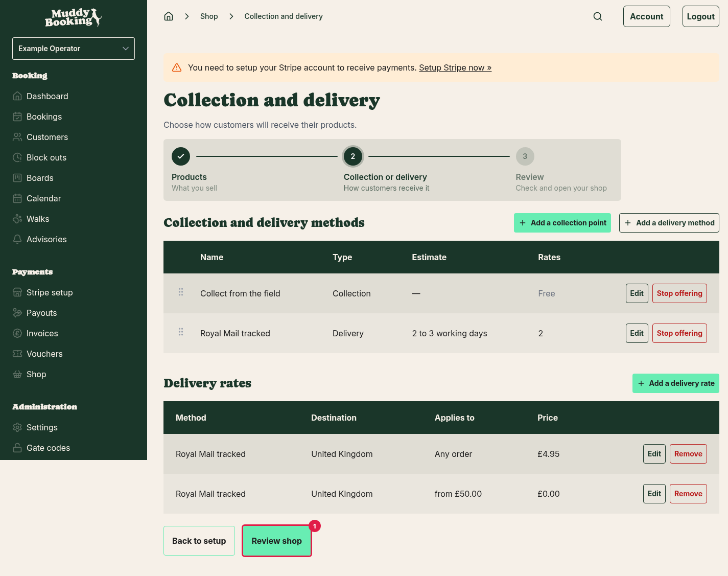
Task: Click the Boards icon in sidebar
Action: 17,178
